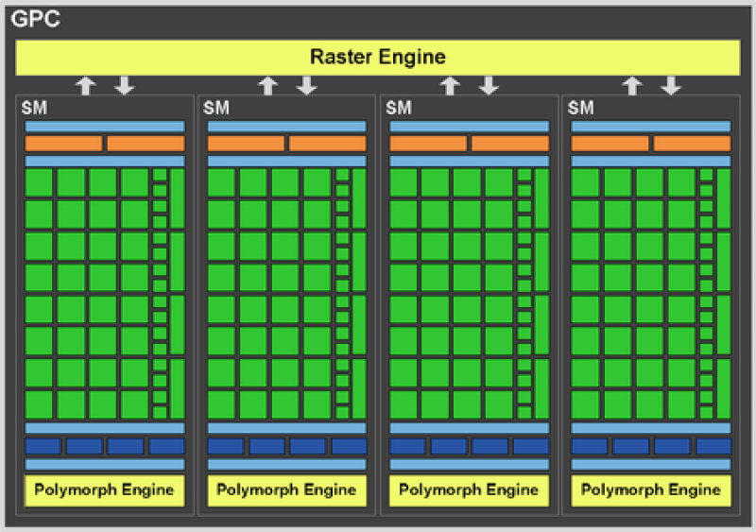Select the up arrow above the rightmost SM
This screenshot has height=532, width=756.
[x=633, y=86]
